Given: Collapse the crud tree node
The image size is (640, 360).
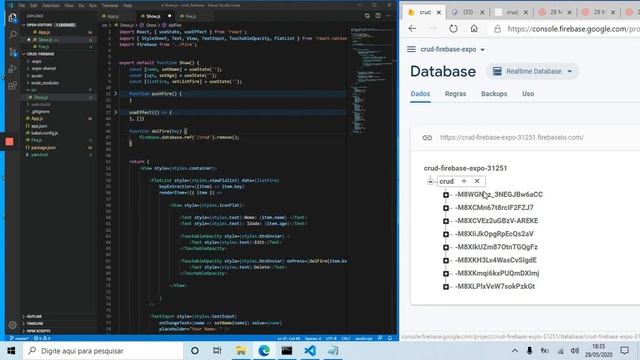Looking at the screenshot, I should pos(430,181).
